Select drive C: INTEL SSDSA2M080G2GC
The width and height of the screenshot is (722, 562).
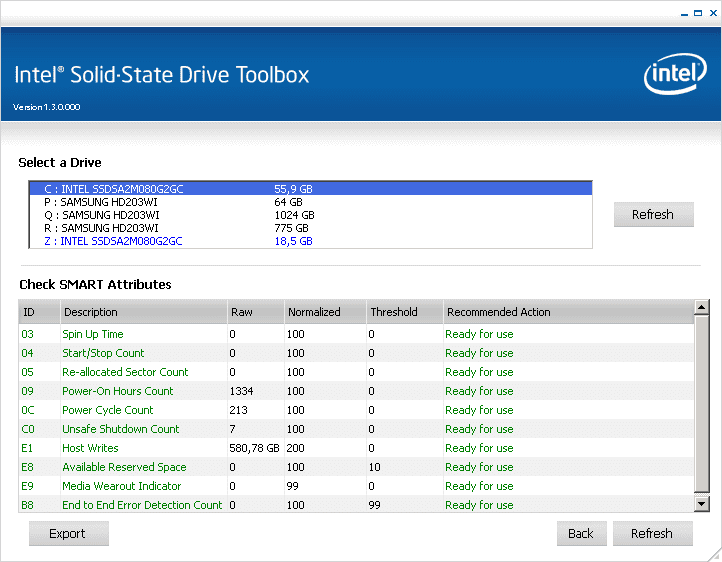310,189
